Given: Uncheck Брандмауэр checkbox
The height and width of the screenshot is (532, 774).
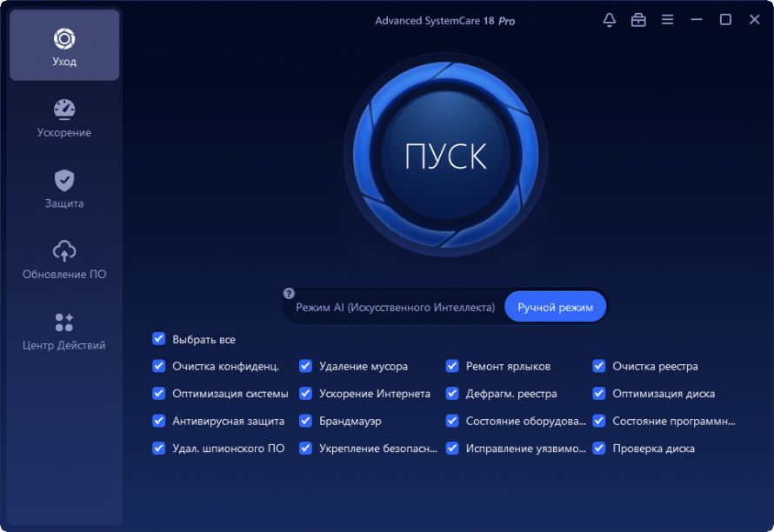Looking at the screenshot, I should click(305, 421).
